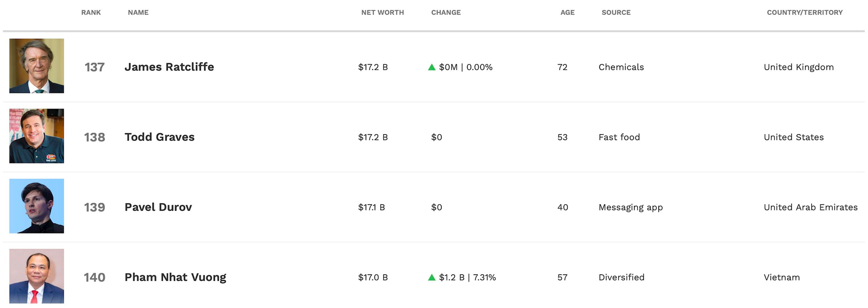868x308 pixels.
Task: Sort by Country/Territory header
Action: (x=805, y=13)
